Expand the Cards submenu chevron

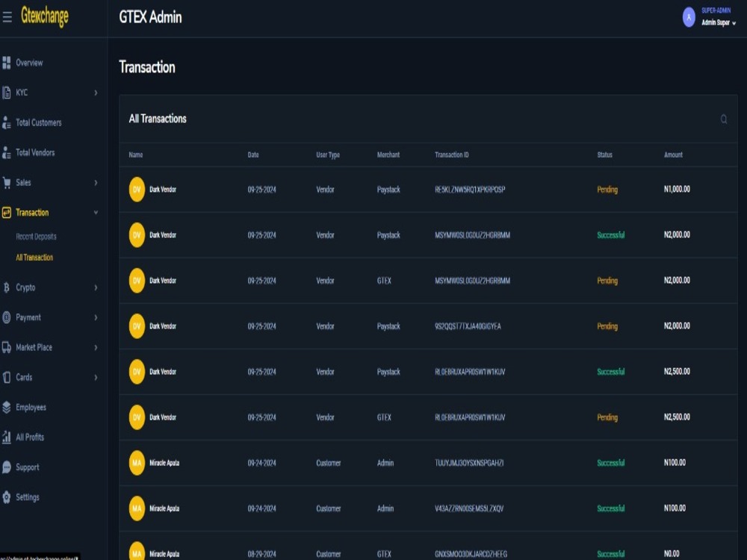[x=96, y=377]
